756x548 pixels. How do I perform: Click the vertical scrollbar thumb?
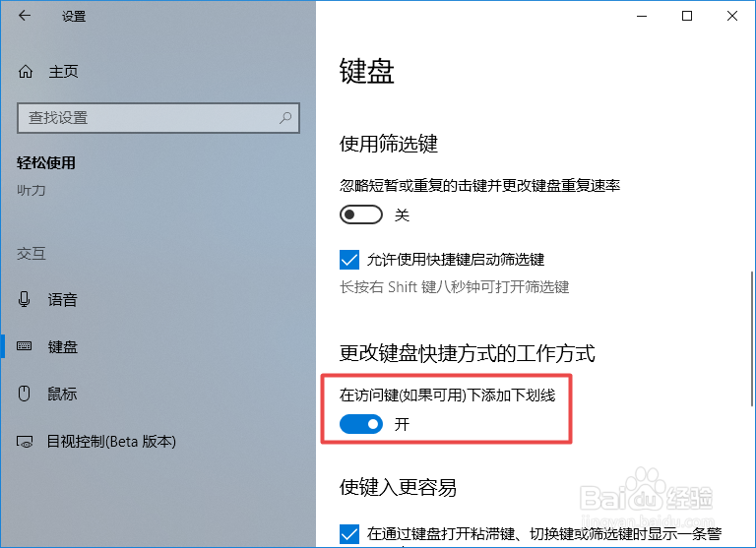pyautogui.click(x=752, y=338)
